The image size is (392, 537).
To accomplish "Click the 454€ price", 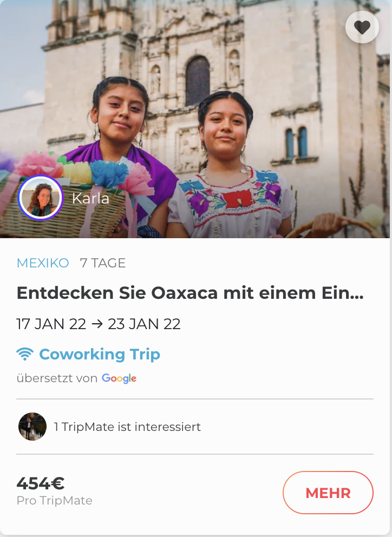I will click(41, 483).
